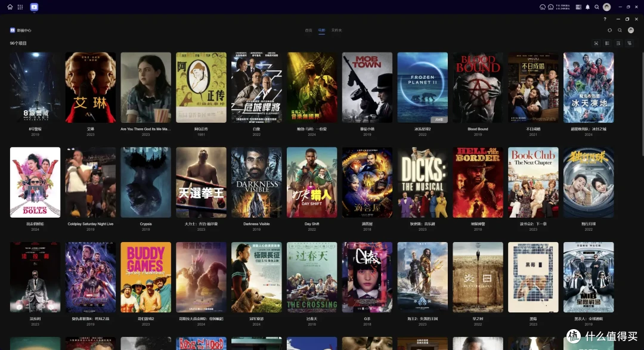Open the 危城悍將 poster
Viewport: 644px width, 350px height.
pos(256,88)
